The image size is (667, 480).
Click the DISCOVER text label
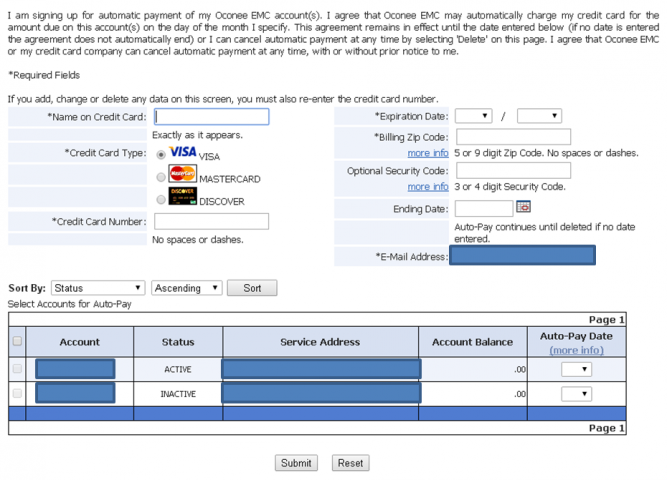[222, 202]
